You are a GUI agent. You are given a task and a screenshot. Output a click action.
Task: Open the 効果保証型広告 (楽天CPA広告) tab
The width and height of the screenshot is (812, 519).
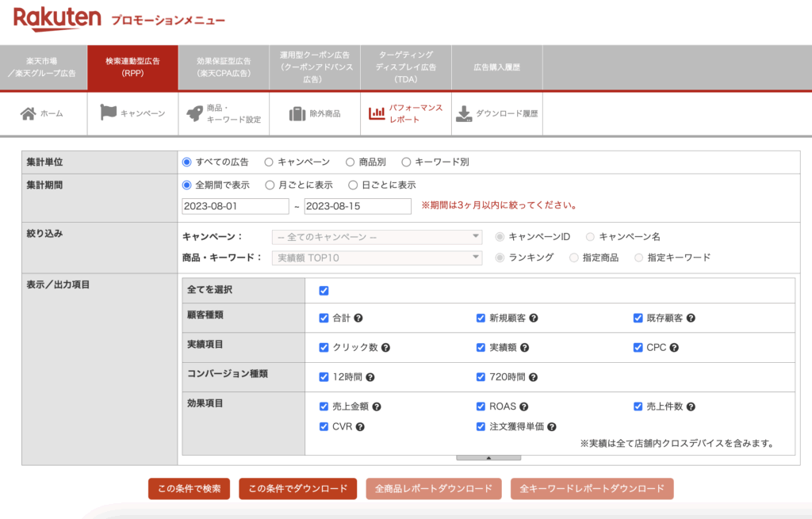point(224,68)
